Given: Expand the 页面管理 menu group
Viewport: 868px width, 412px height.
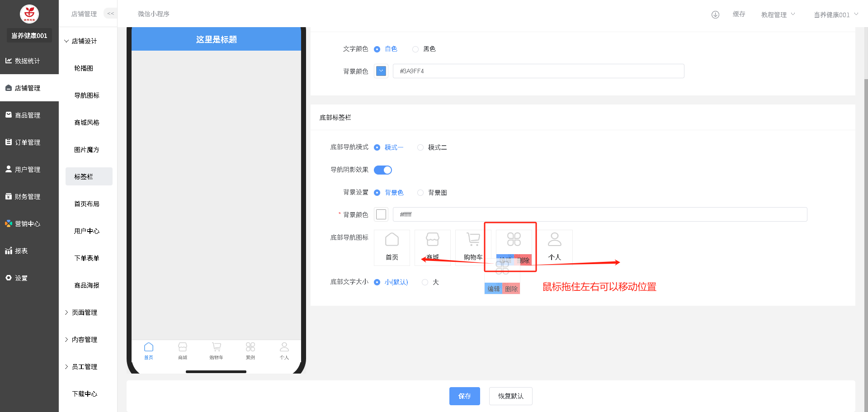Looking at the screenshot, I should 84,313.
